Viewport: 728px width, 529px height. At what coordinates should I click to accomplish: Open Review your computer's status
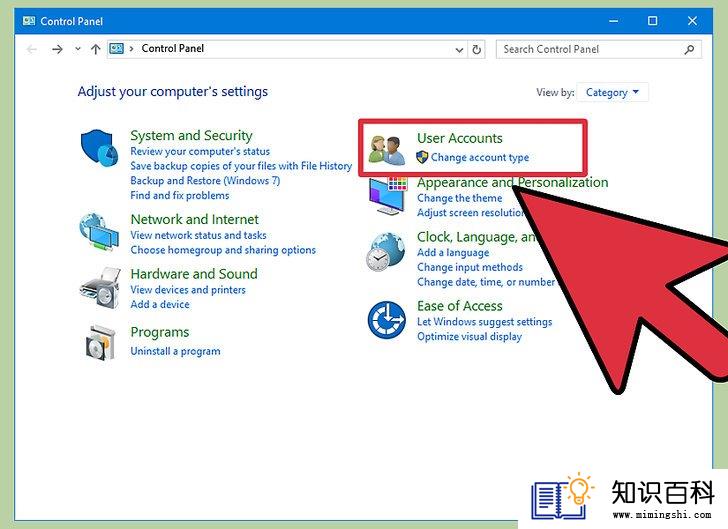click(200, 151)
